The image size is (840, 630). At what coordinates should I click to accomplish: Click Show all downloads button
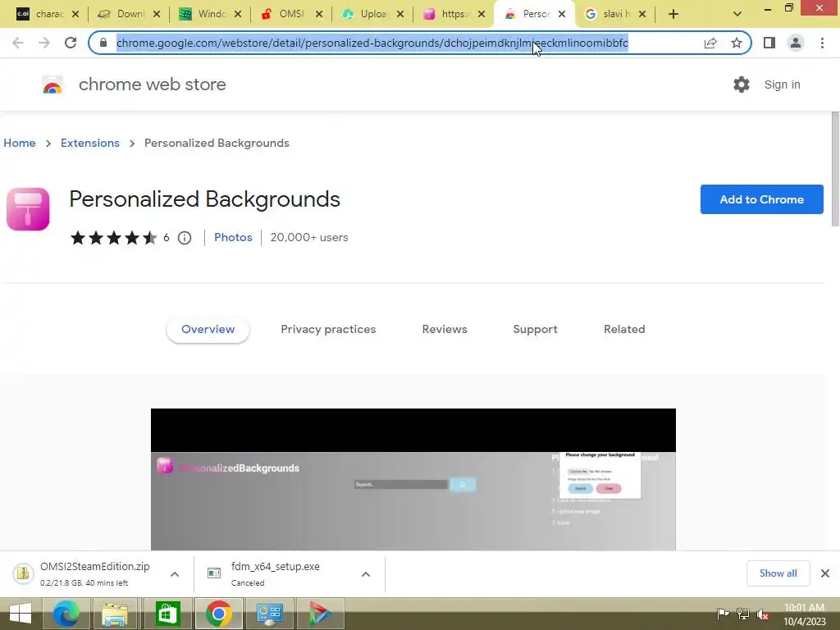[x=778, y=573]
